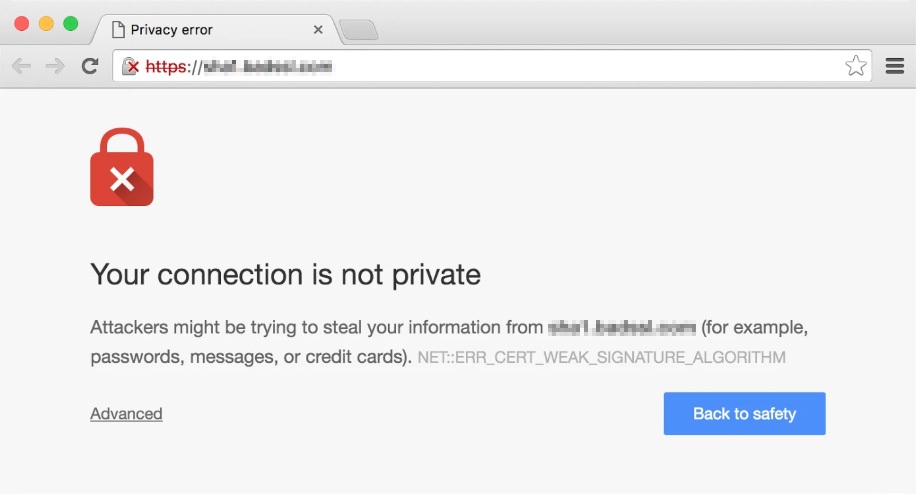This screenshot has width=916, height=494.
Task: Click inside the URL address bar
Action: (492, 66)
